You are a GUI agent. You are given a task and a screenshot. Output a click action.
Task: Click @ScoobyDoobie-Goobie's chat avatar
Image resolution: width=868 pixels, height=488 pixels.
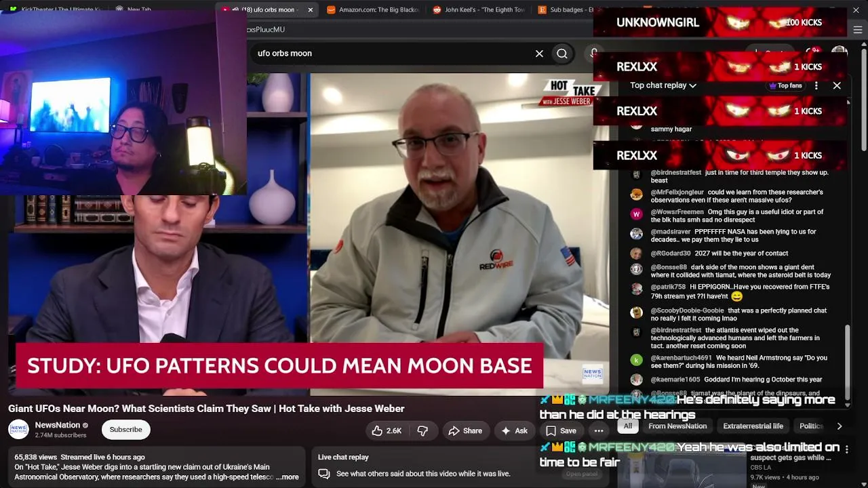(636, 313)
